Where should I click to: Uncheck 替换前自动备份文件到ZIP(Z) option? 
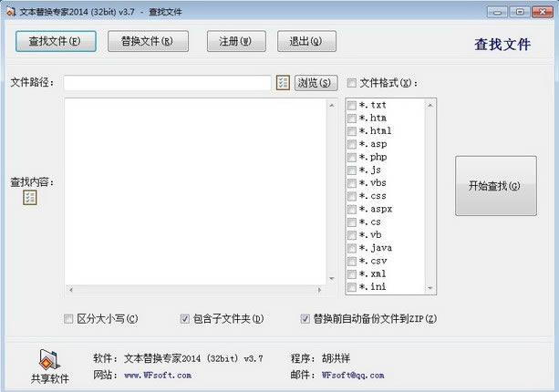[x=305, y=318]
